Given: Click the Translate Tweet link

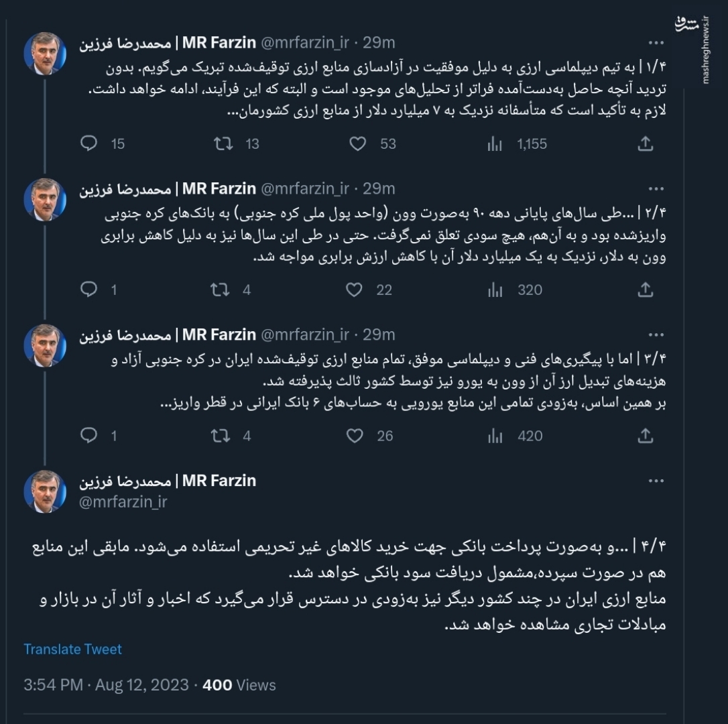Looking at the screenshot, I should 72,649.
